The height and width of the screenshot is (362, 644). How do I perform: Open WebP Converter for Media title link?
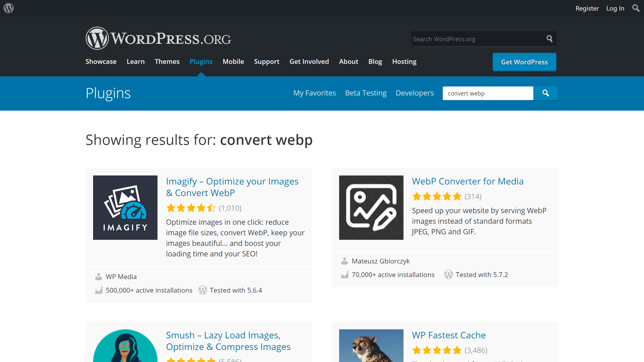point(468,181)
